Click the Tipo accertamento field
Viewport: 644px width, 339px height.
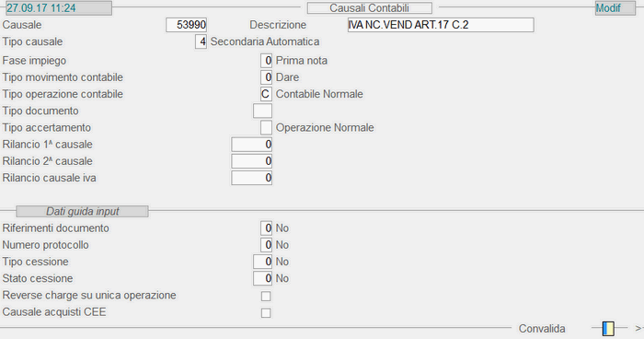tap(266, 127)
